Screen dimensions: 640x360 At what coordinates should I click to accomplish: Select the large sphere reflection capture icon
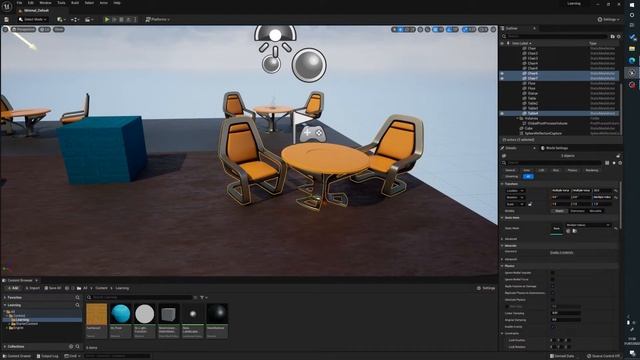tap(309, 65)
